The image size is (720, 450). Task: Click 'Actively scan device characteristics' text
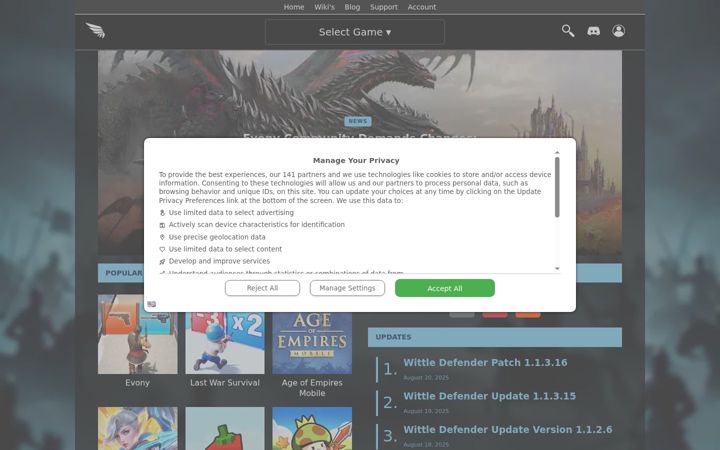256,225
